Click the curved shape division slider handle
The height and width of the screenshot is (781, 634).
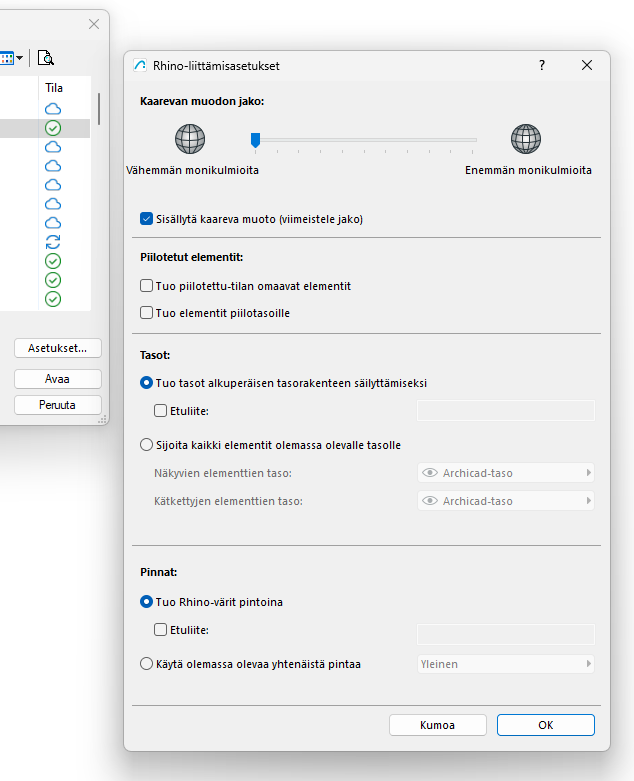[x=256, y=140]
